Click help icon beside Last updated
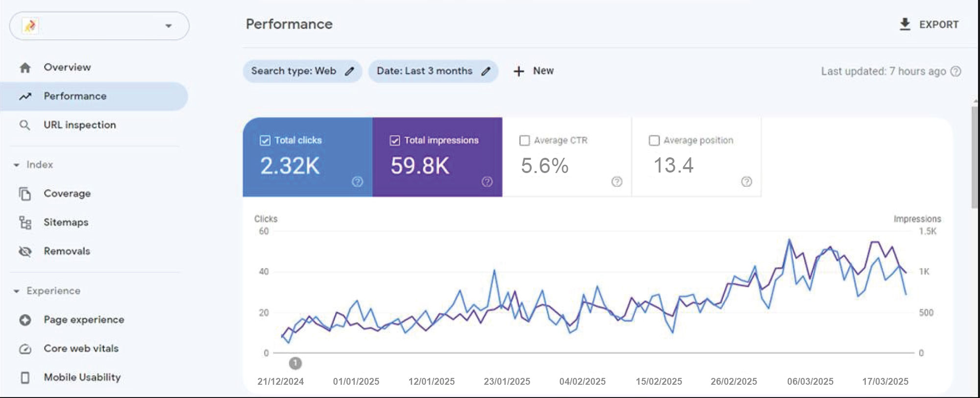This screenshot has width=980, height=398. (x=955, y=71)
